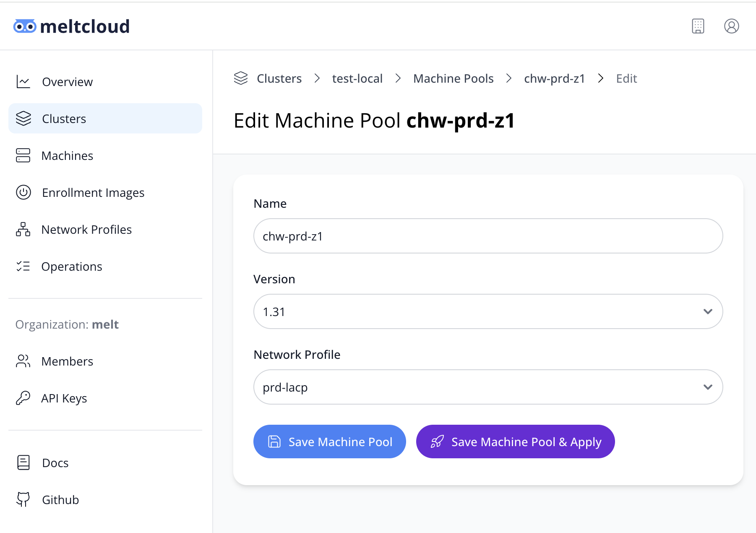Select the Network Profiles icon
The width and height of the screenshot is (756, 533).
[x=23, y=229]
